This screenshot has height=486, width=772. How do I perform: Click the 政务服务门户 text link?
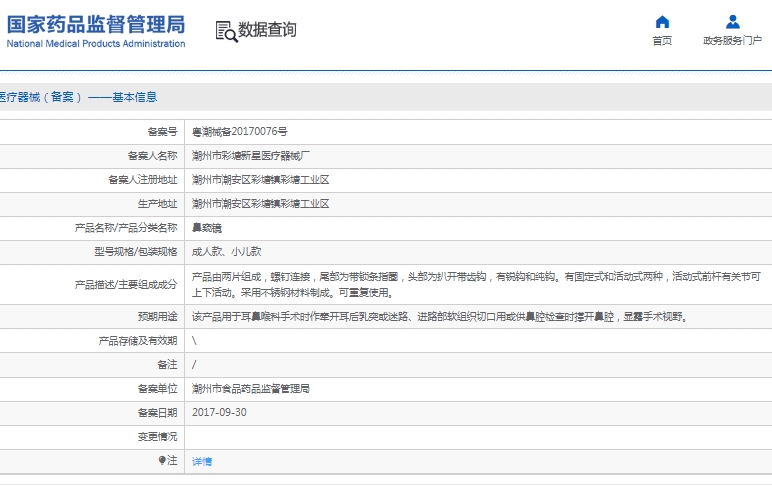click(x=733, y=41)
